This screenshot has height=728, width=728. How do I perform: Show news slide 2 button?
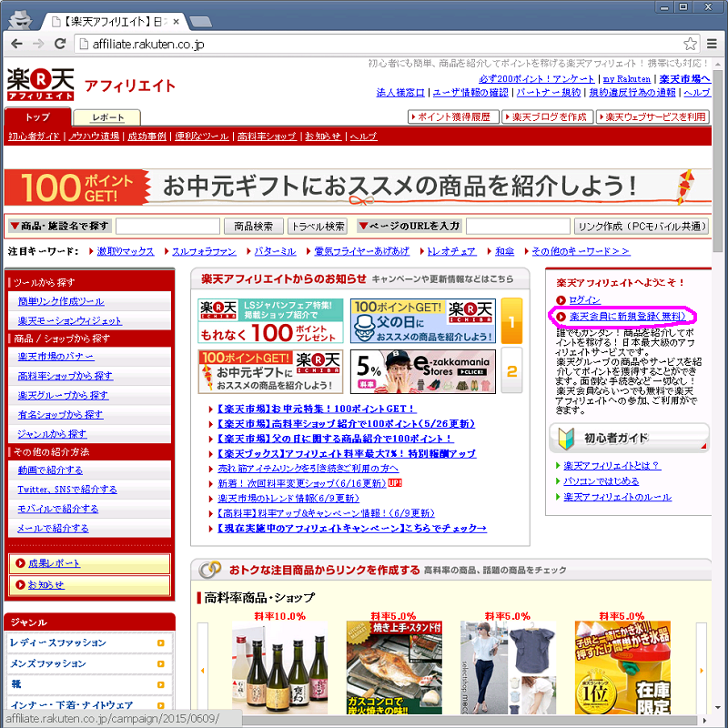[511, 370]
